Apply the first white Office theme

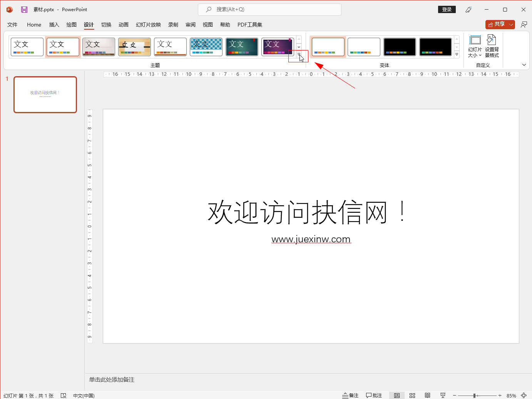click(27, 47)
